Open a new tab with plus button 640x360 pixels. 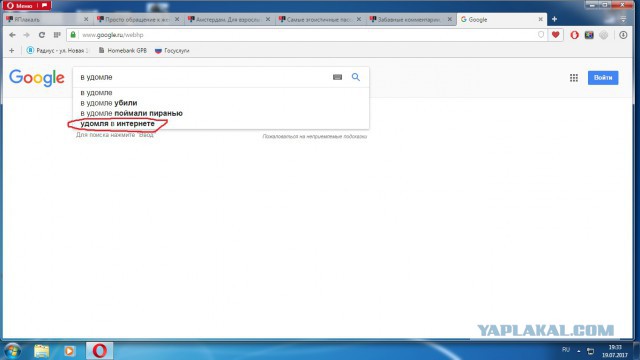tap(554, 19)
